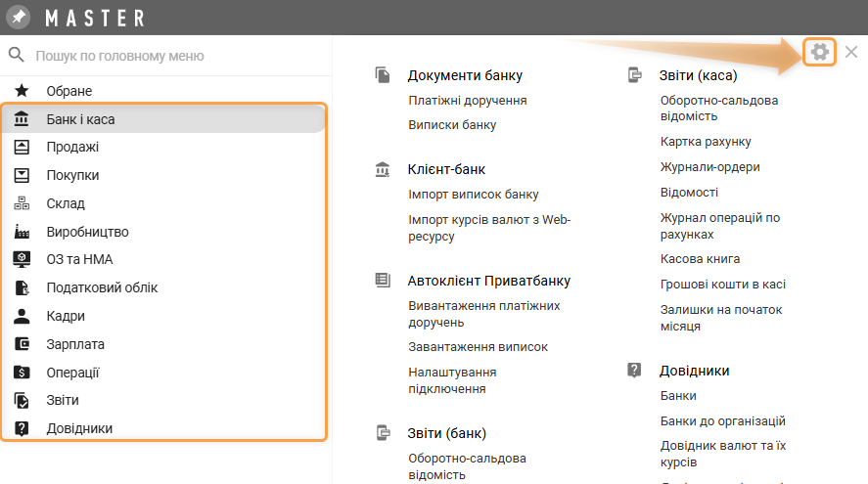Open menu settings via the gear icon
Image resolution: width=868 pixels, height=484 pixels.
coord(820,52)
